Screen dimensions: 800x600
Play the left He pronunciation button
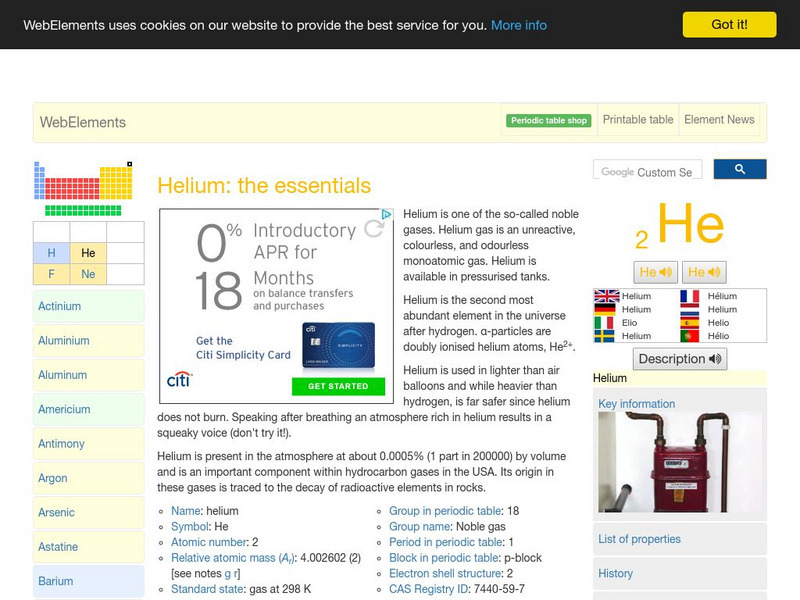point(656,272)
